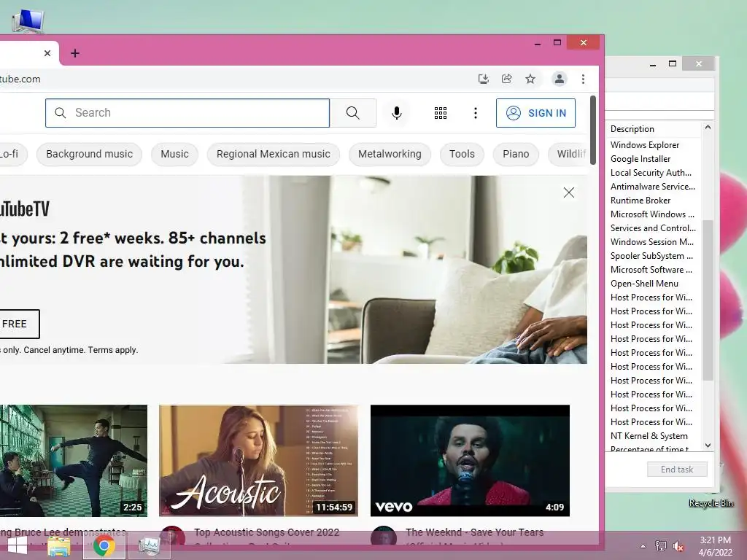Select Spooler SubSystem row

(x=653, y=256)
